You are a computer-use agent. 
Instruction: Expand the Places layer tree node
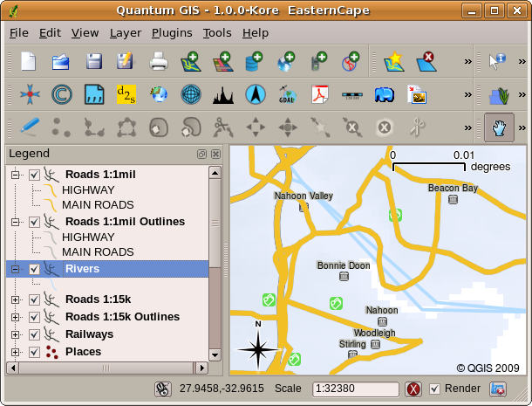tap(15, 352)
